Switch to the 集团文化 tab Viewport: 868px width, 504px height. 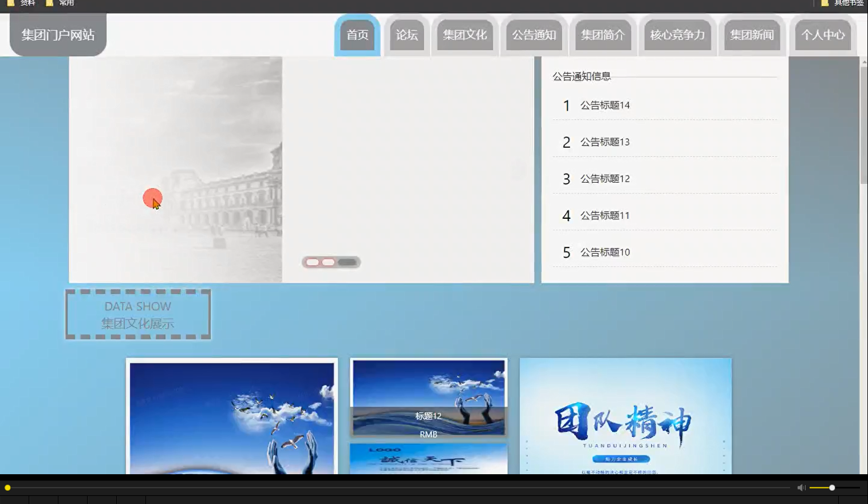tap(465, 35)
